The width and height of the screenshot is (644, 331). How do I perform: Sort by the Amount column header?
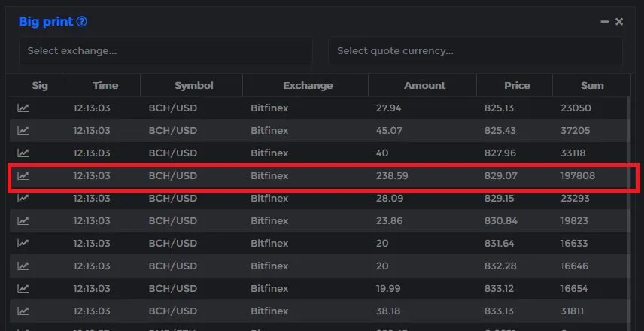[x=424, y=86]
